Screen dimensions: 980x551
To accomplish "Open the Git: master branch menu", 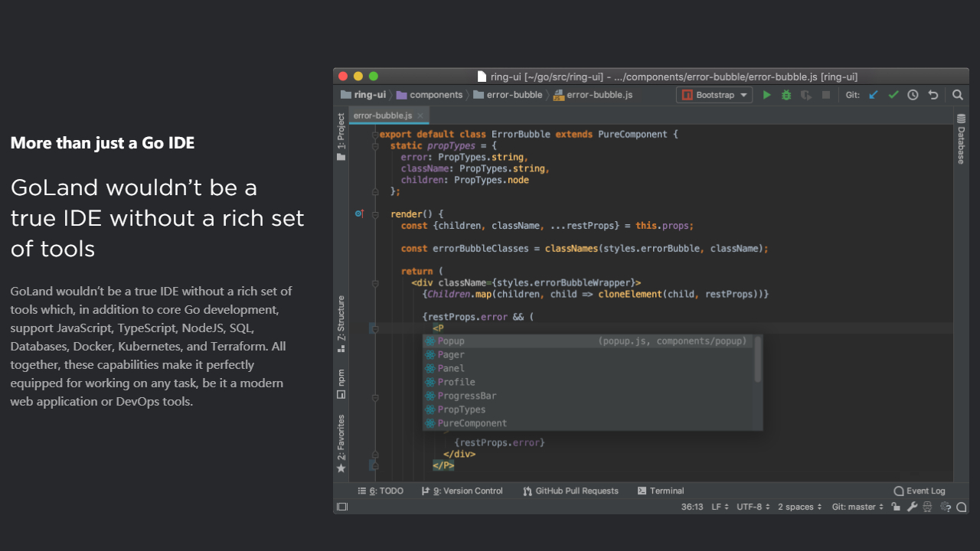I will [857, 507].
